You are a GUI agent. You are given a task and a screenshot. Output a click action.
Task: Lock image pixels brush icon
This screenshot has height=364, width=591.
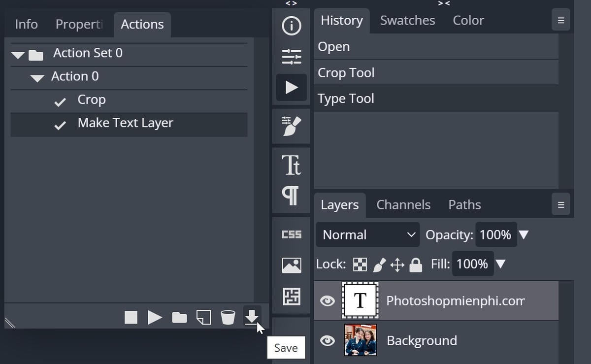click(379, 265)
